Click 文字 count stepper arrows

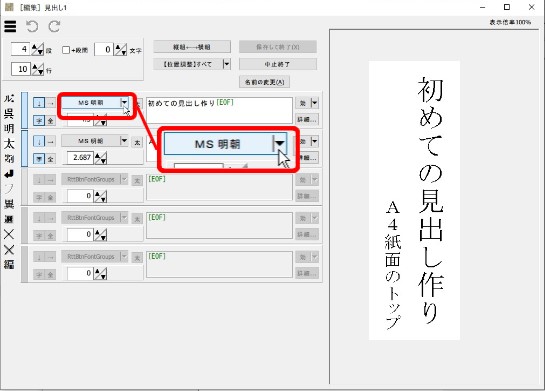coord(121,50)
